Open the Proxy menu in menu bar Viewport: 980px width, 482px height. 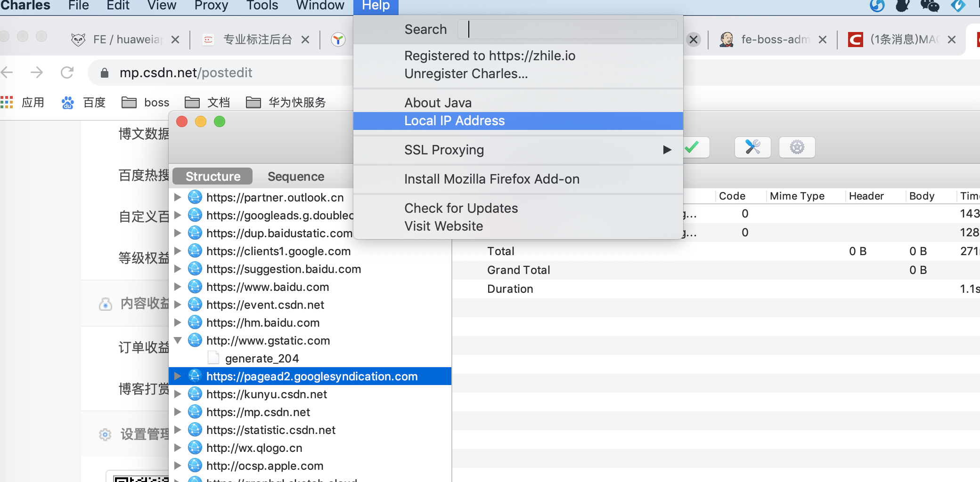tap(211, 6)
